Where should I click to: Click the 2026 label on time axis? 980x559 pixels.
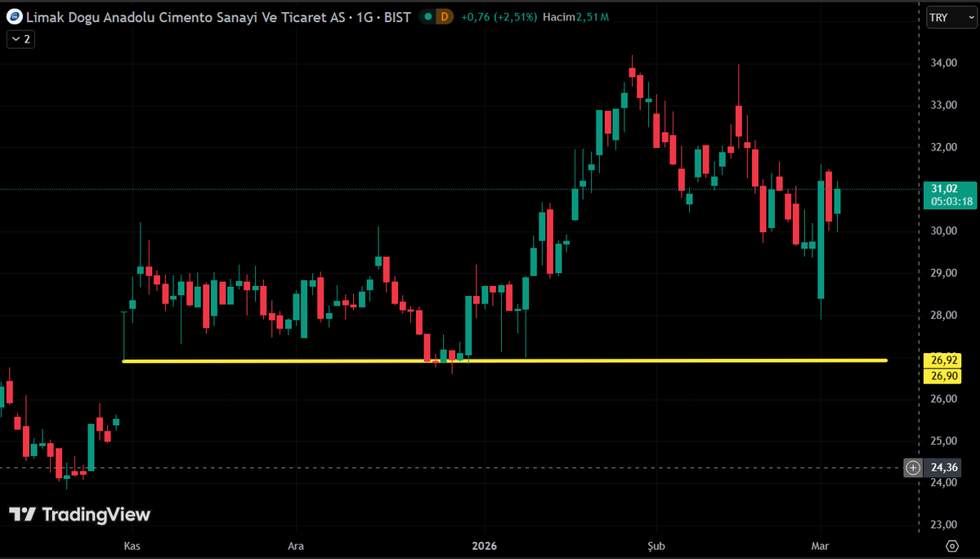click(x=485, y=546)
